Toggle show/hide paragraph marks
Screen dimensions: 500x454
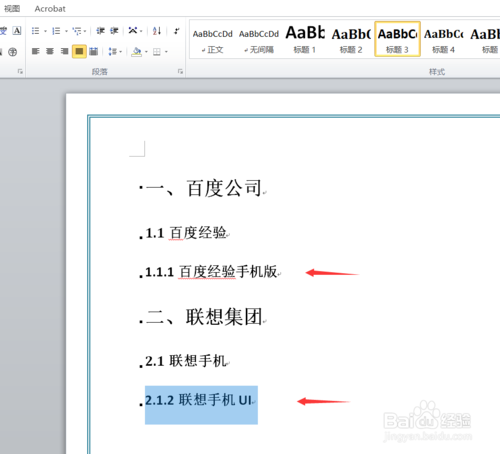(176, 31)
